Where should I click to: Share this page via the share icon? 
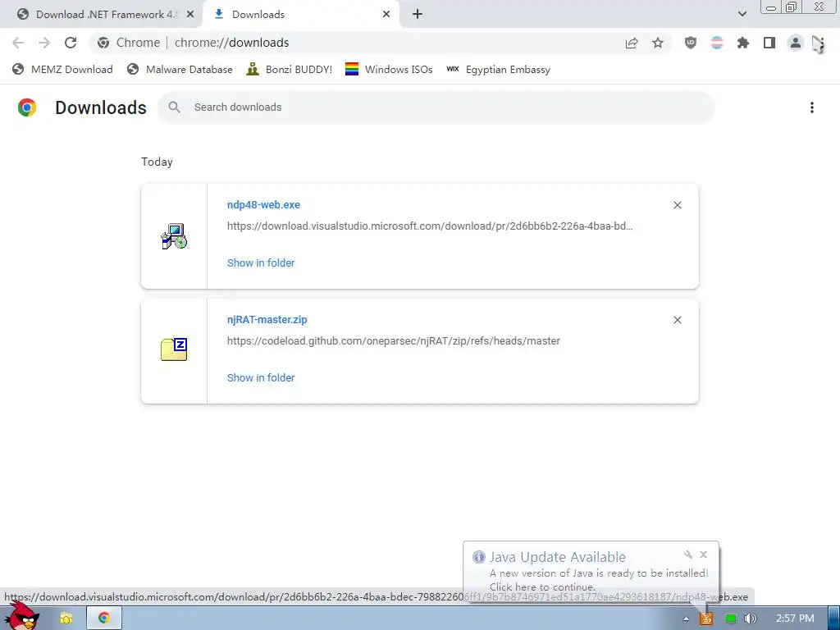632,43
